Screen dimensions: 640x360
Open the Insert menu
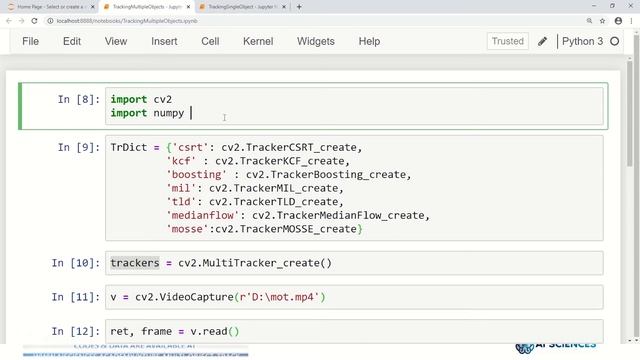pyautogui.click(x=164, y=41)
